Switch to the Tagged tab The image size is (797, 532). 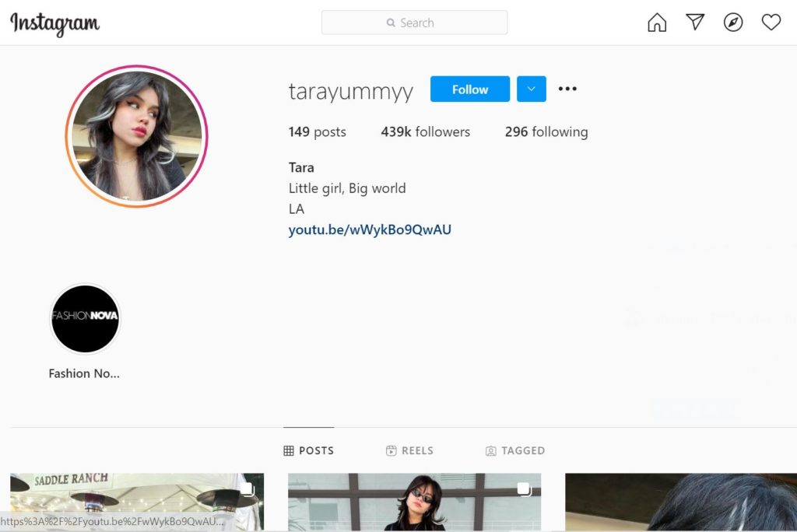[x=515, y=450]
